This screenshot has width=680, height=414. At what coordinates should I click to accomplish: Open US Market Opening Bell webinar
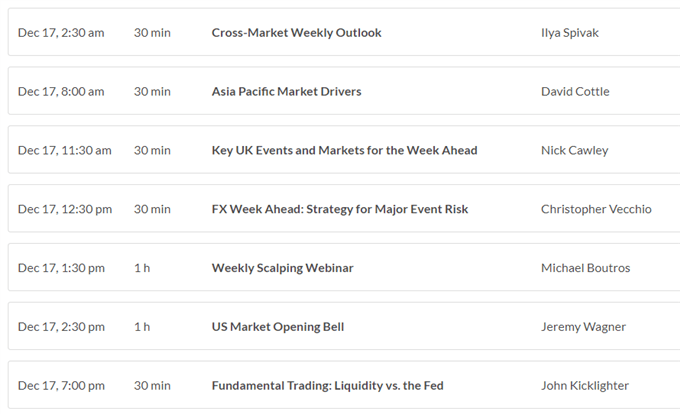click(x=278, y=327)
